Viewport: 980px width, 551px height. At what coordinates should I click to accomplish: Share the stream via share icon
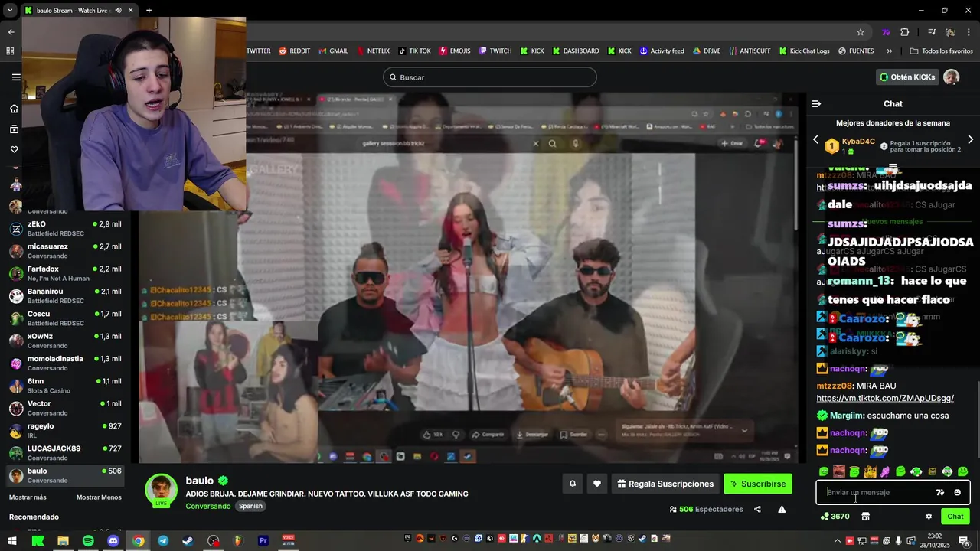pyautogui.click(x=757, y=509)
